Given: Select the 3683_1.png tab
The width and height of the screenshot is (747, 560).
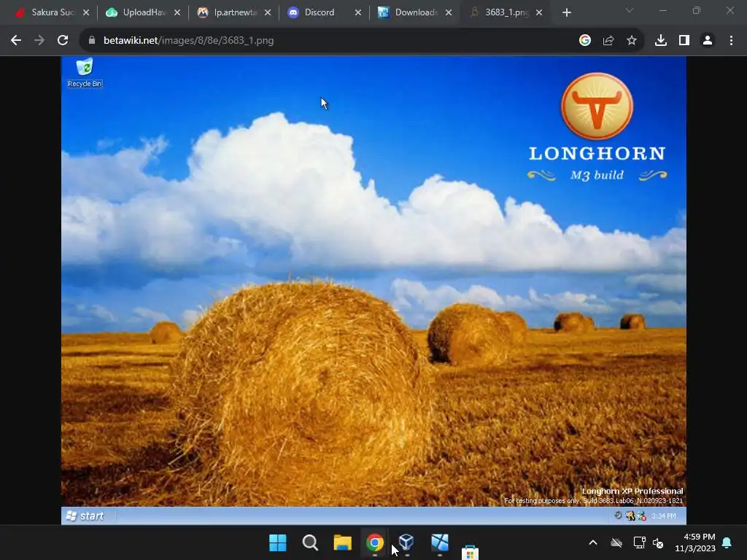Looking at the screenshot, I should click(505, 12).
